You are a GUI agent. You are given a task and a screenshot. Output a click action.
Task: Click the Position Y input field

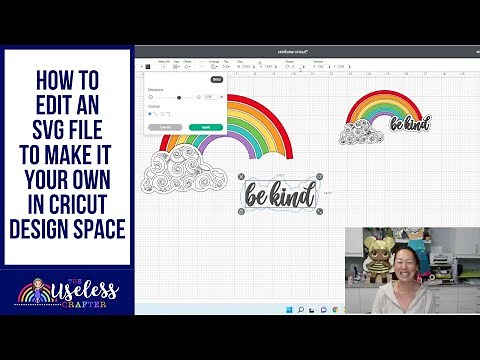pyautogui.click(x=341, y=67)
